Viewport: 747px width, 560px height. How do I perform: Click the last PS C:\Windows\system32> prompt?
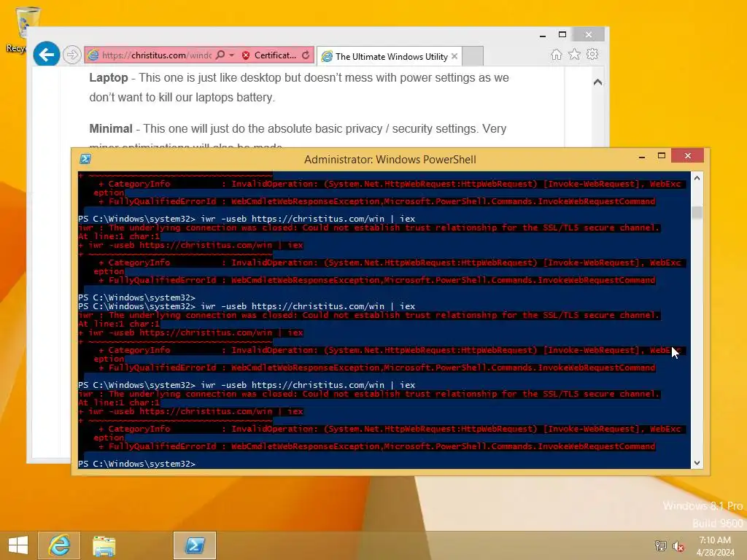click(x=136, y=464)
